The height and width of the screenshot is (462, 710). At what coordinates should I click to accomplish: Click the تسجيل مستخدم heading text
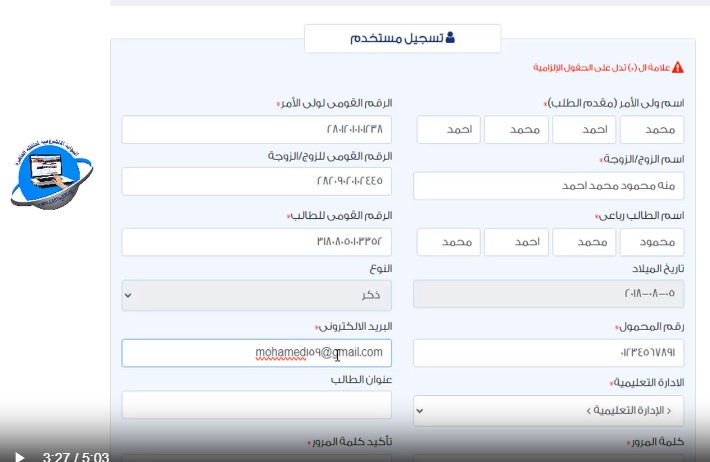(396, 38)
